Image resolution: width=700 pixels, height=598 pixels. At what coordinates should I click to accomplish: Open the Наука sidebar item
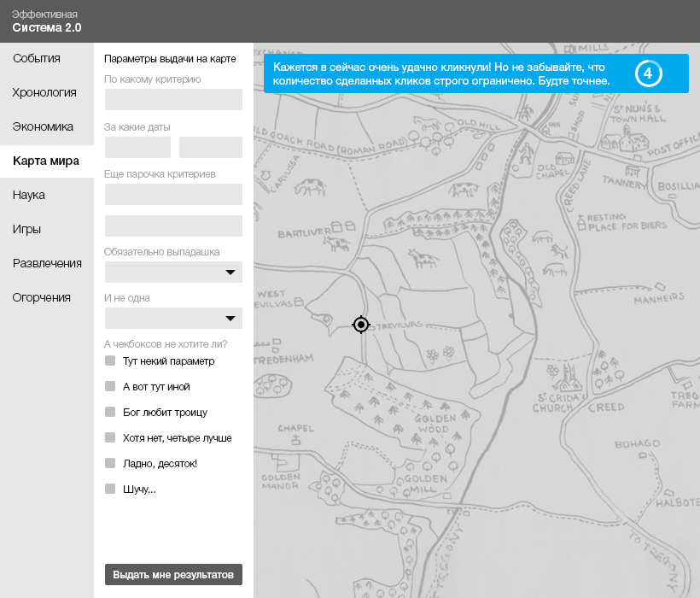pyautogui.click(x=29, y=195)
